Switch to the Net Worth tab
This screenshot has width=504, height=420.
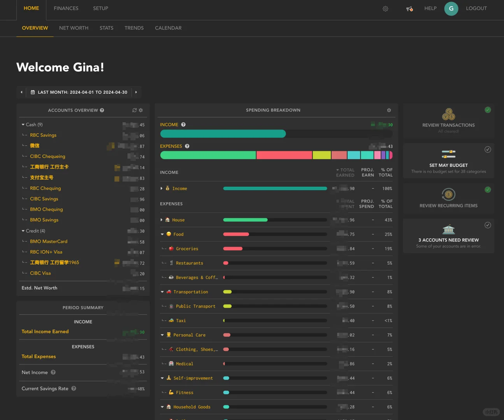pyautogui.click(x=74, y=28)
